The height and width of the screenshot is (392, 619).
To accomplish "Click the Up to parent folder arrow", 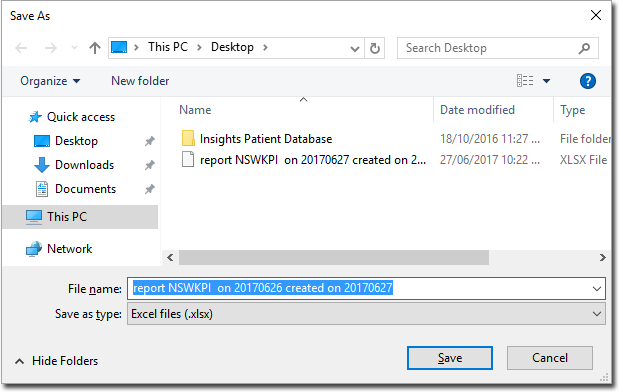I will tap(95, 48).
